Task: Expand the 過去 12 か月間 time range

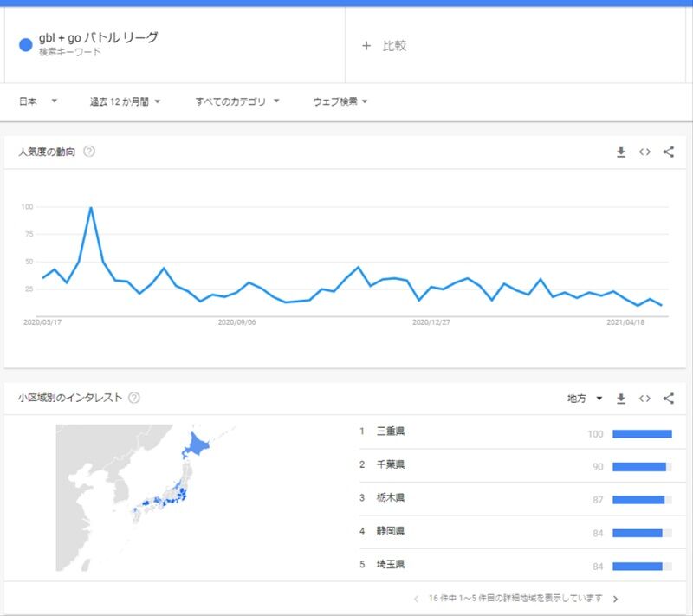Action: 125,101
